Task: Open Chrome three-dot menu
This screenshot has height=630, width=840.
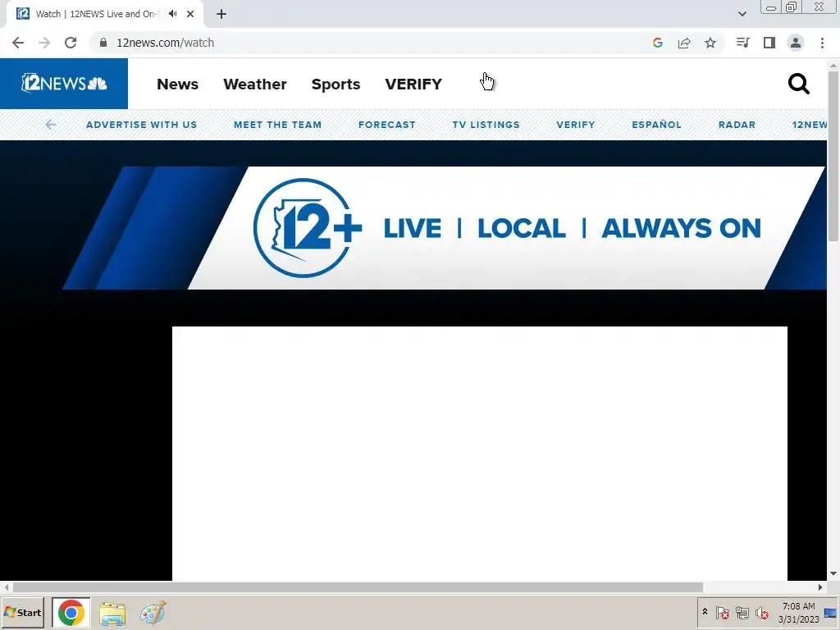Action: click(x=822, y=43)
